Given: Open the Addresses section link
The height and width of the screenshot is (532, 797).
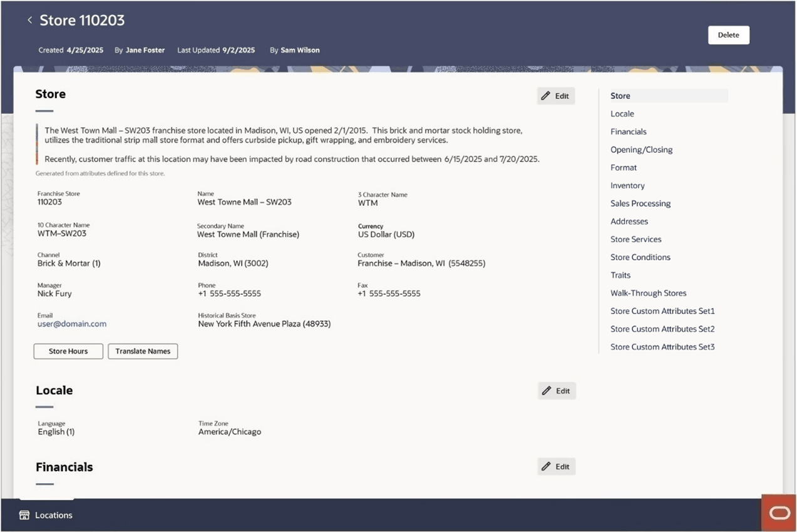Looking at the screenshot, I should click(x=629, y=221).
